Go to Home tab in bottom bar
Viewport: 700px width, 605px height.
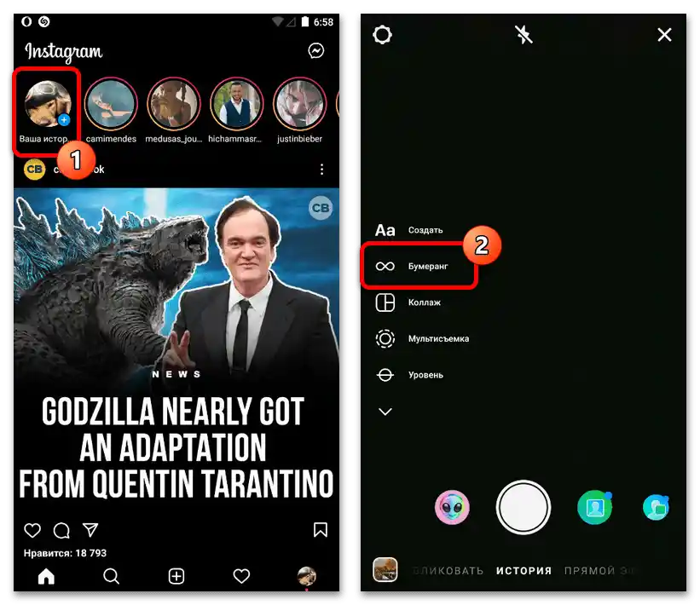(x=46, y=576)
